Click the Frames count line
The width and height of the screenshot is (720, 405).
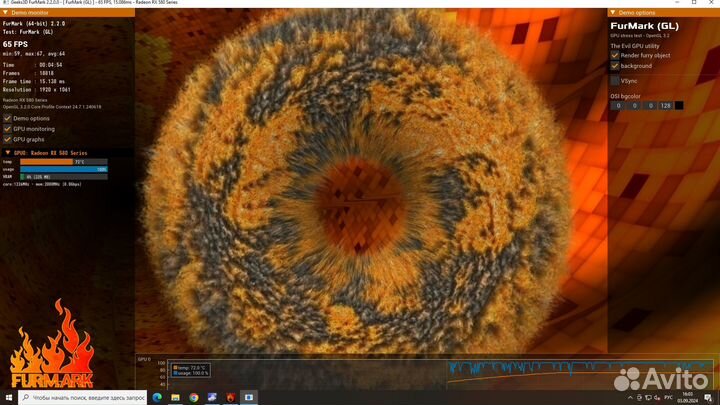click(x=28, y=73)
